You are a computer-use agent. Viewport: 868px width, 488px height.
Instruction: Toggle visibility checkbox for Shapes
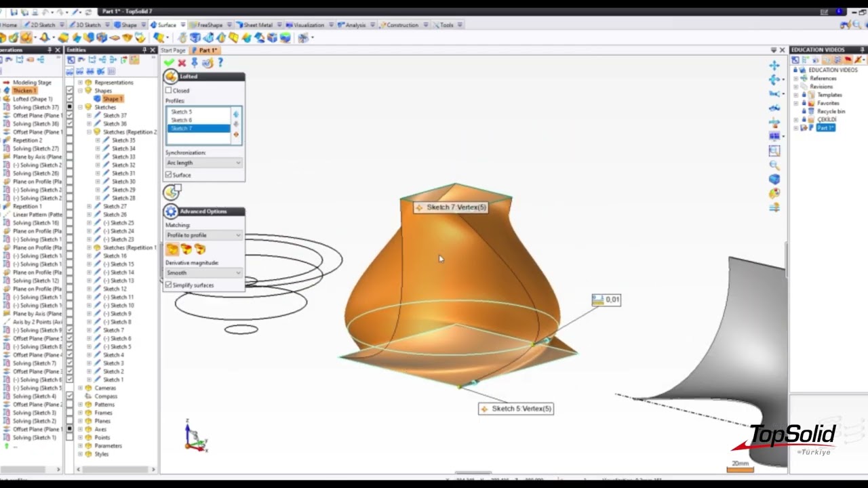click(x=69, y=90)
